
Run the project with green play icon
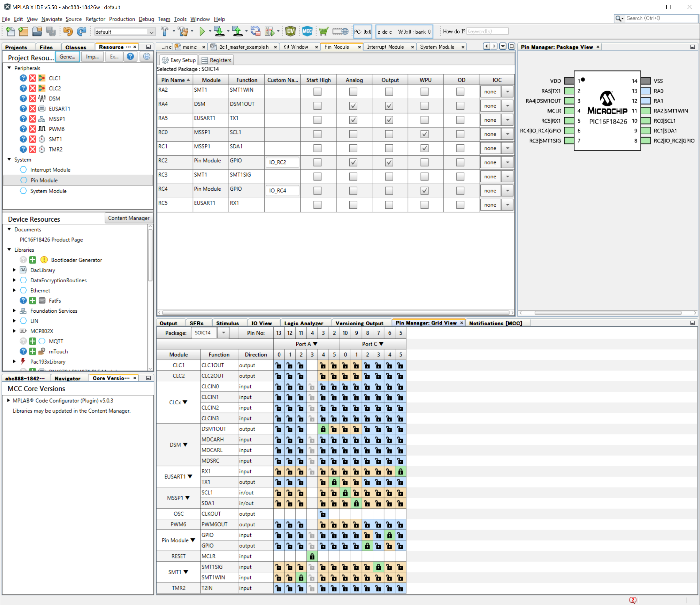tap(202, 32)
